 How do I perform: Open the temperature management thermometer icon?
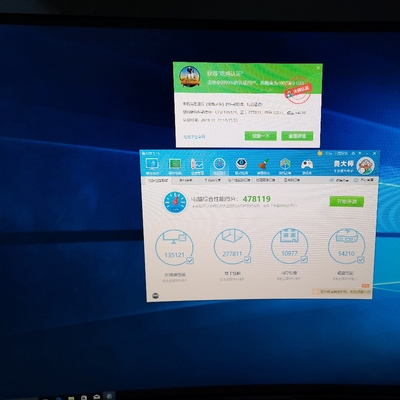(x=197, y=166)
